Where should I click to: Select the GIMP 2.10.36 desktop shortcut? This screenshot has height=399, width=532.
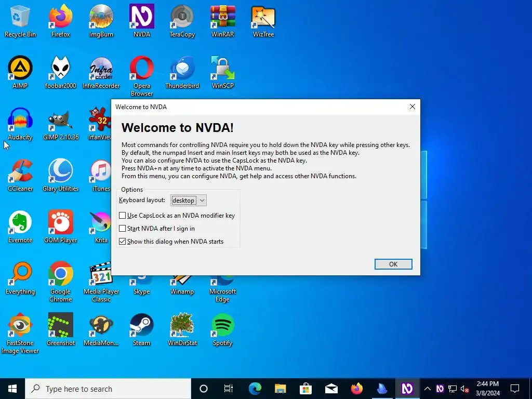(61, 124)
